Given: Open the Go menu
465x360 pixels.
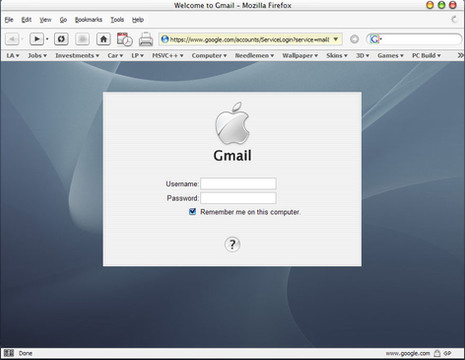Looking at the screenshot, I should (x=63, y=20).
